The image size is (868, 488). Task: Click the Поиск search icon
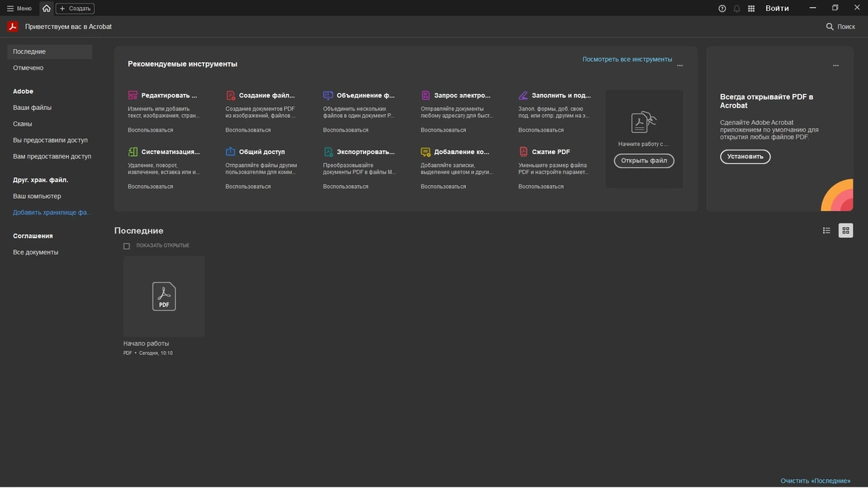point(830,27)
